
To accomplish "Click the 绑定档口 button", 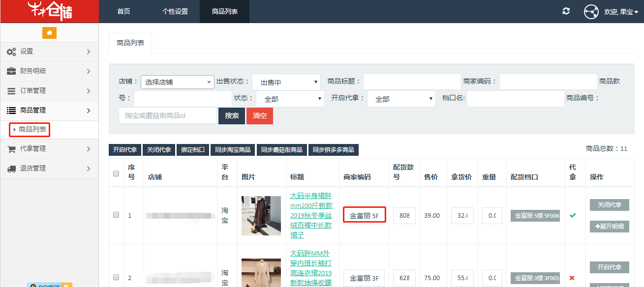I will click(x=193, y=150).
